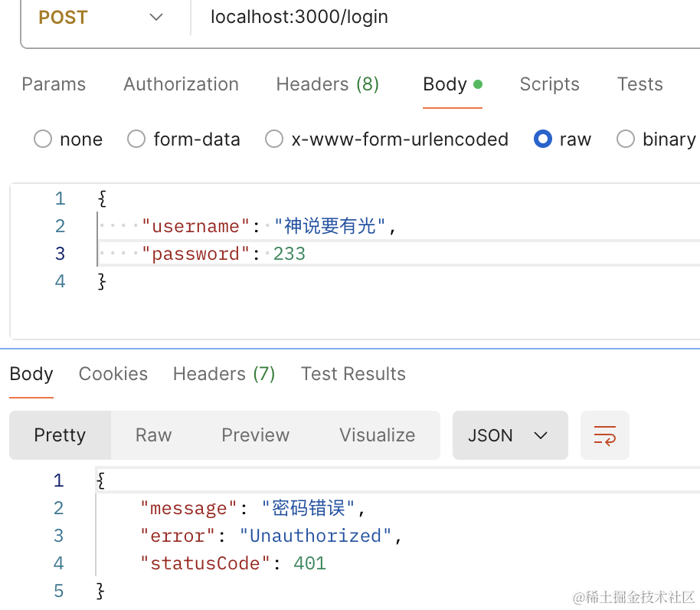This screenshot has height=610, width=700.
Task: Select the none body type radio
Action: [44, 139]
